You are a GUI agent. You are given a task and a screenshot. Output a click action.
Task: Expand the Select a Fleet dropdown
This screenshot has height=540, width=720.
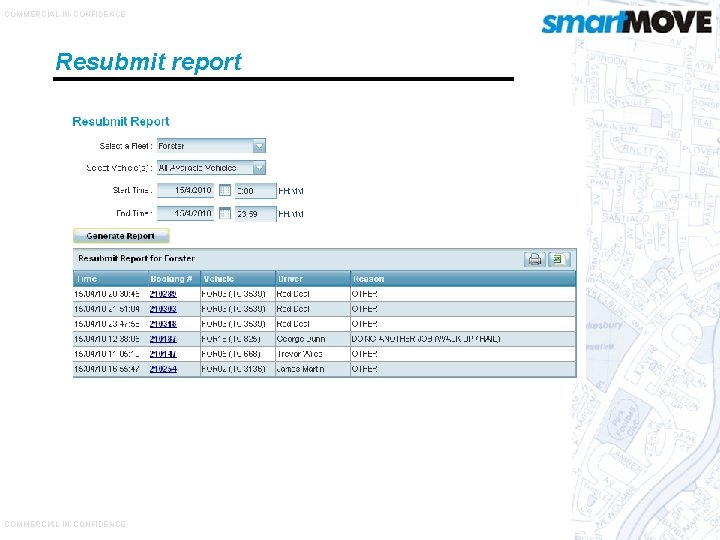[259, 146]
